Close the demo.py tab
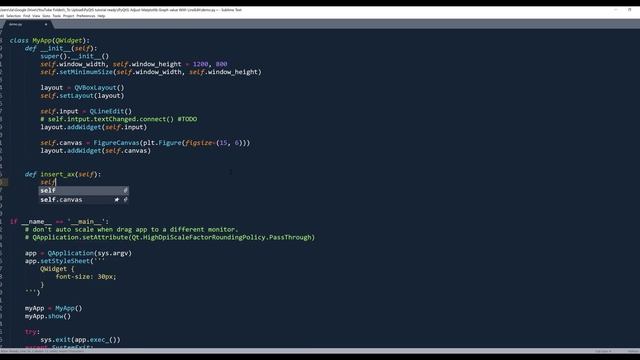 pyautogui.click(x=46, y=24)
